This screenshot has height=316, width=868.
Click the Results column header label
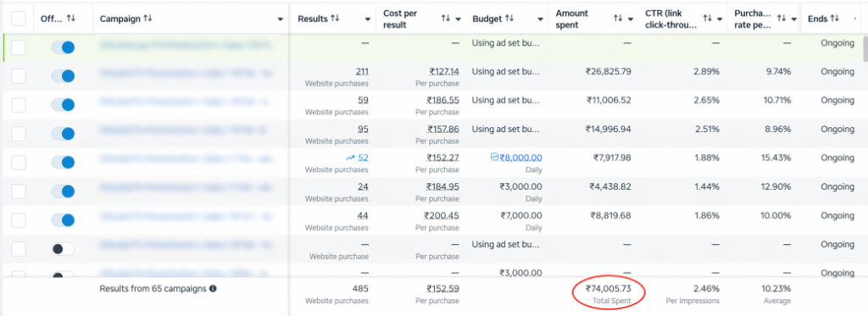pyautogui.click(x=313, y=19)
